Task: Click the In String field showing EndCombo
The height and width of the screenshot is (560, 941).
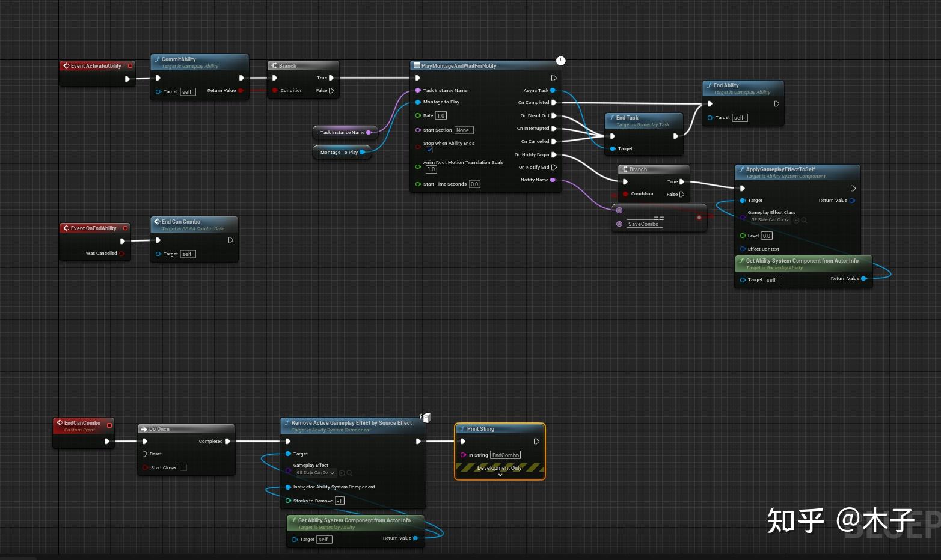Action: click(x=505, y=455)
